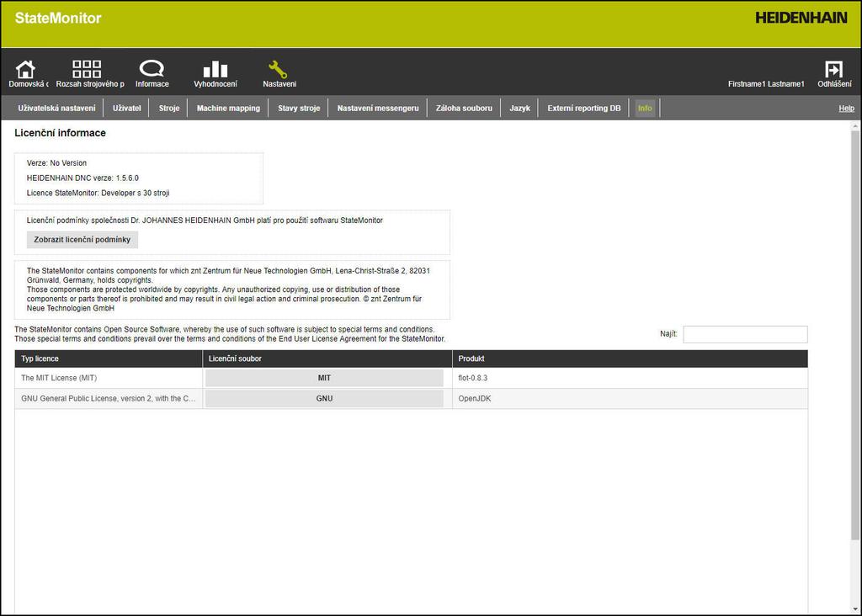Open the Help link
Image resolution: width=862 pixels, height=616 pixels.
click(x=846, y=109)
